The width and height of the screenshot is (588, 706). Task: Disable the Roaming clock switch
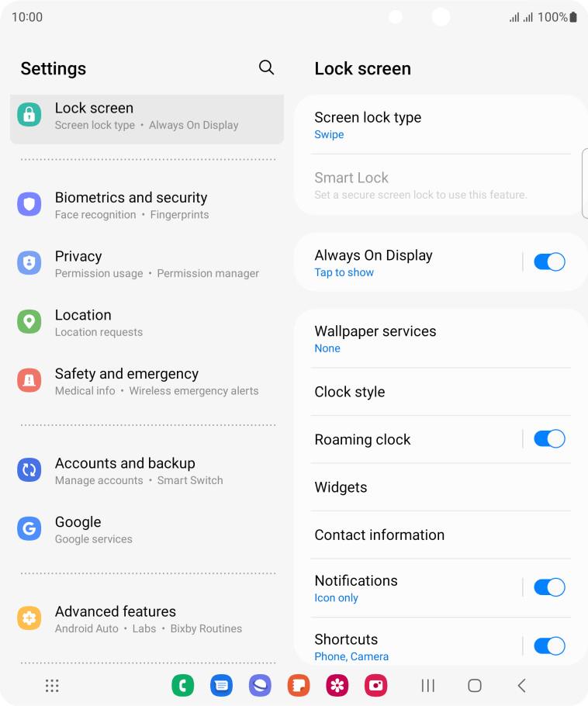[x=549, y=439]
